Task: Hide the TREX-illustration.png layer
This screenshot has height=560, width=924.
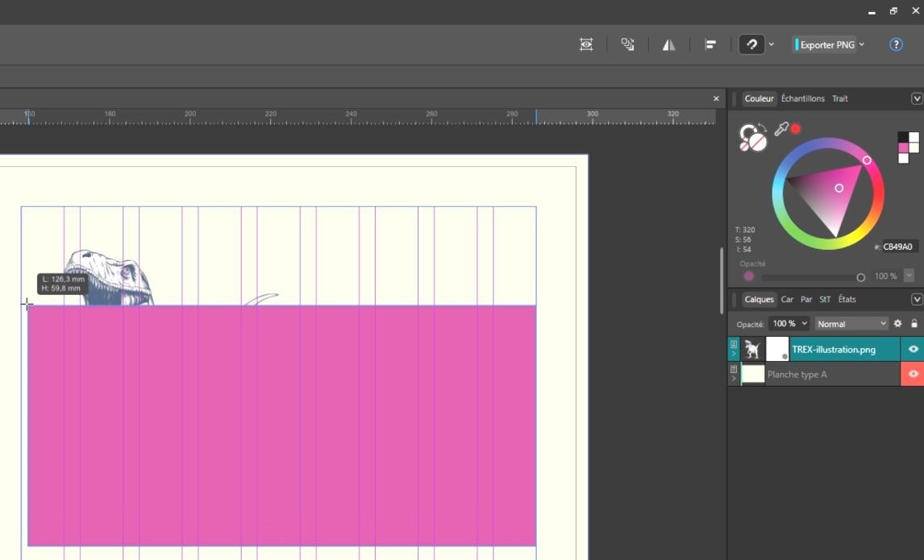Action: click(913, 349)
